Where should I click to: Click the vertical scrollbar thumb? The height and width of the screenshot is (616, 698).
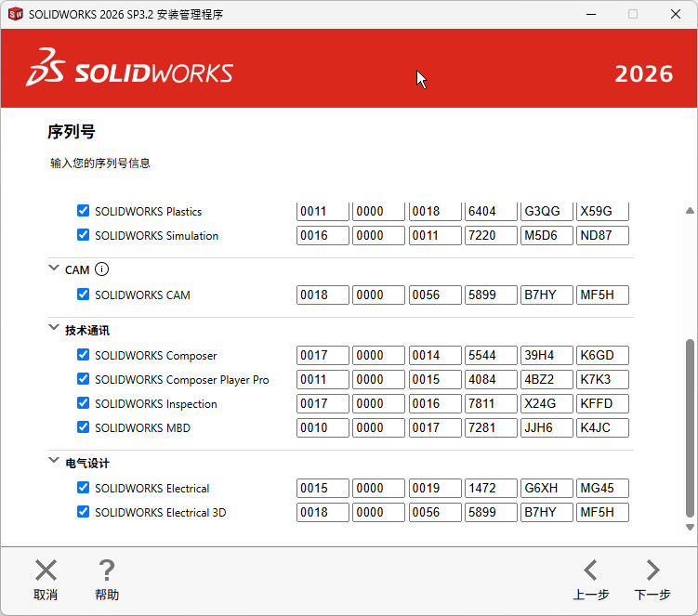point(690,428)
